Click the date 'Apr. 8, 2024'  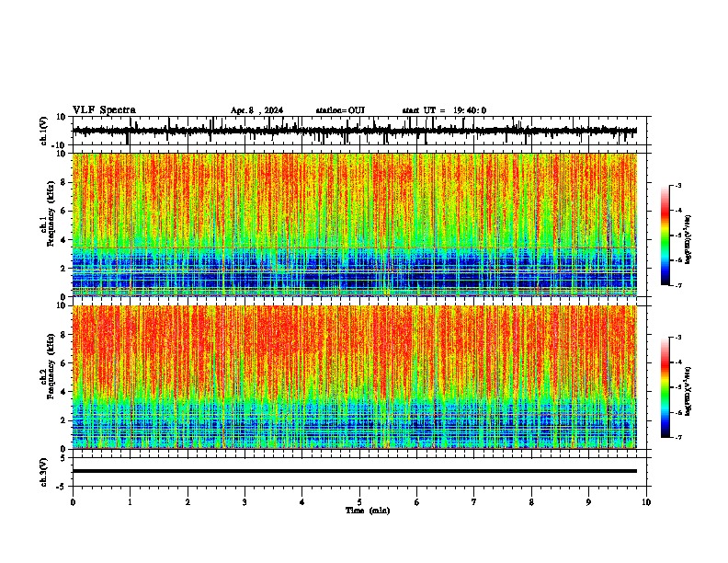(256, 110)
